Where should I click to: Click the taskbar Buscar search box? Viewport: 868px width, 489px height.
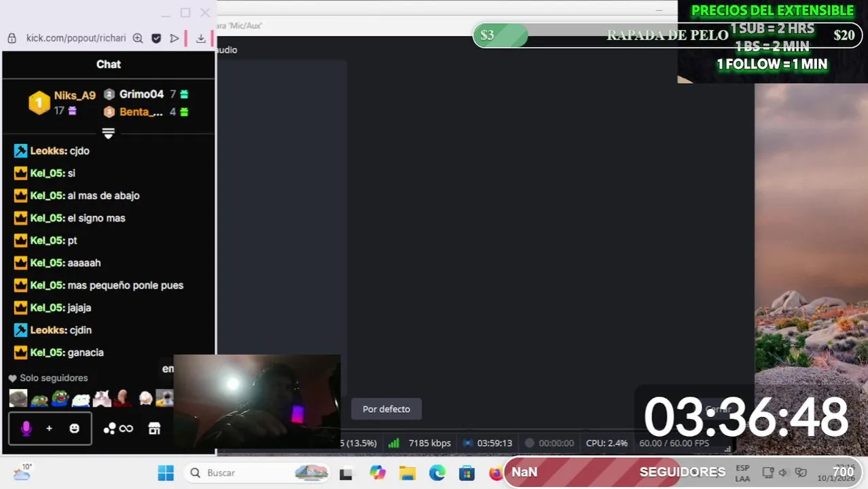pos(257,473)
